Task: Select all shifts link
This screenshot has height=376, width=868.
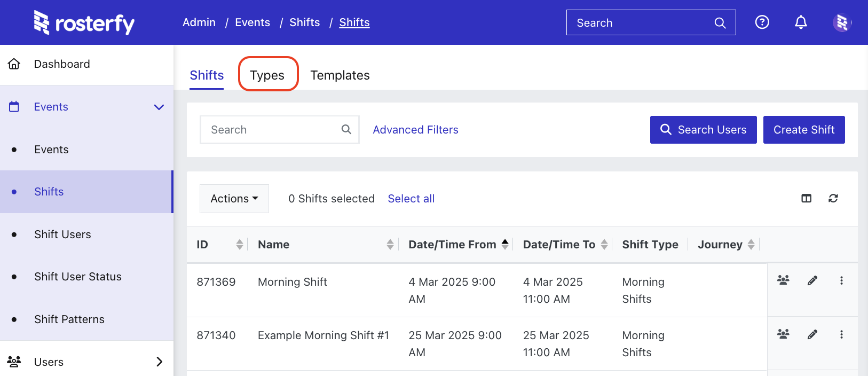Action: [x=411, y=199]
